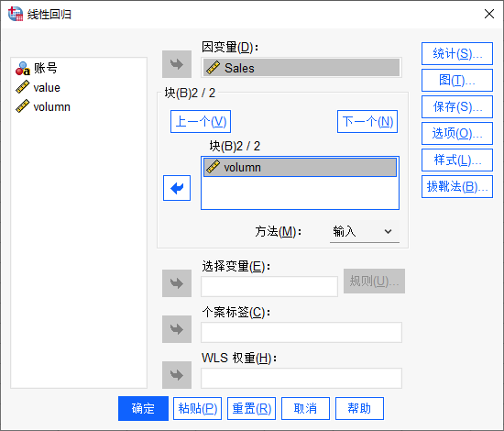Click the arrow button beside 因变量 field
Viewport: 504px width, 431px height.
coord(177,64)
